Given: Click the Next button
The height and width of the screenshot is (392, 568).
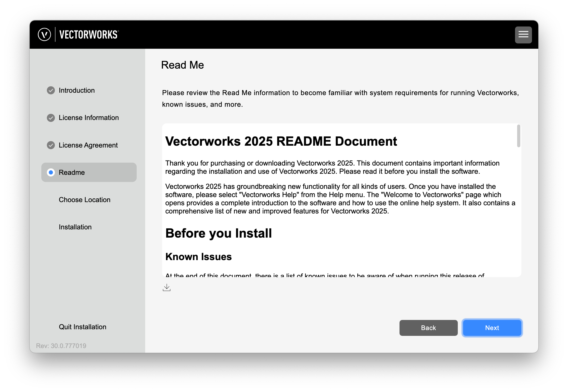Looking at the screenshot, I should tap(492, 328).
